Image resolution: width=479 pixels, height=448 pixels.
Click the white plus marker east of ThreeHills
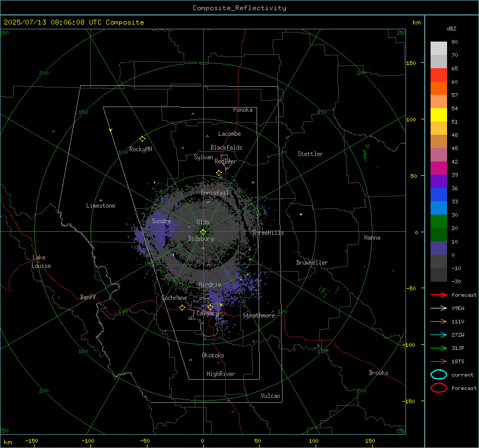(301, 214)
